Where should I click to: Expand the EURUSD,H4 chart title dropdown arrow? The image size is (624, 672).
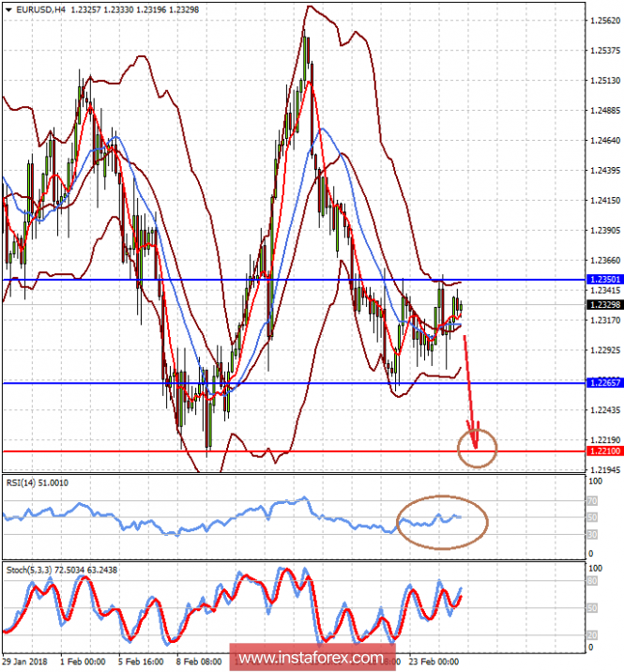click(8, 9)
